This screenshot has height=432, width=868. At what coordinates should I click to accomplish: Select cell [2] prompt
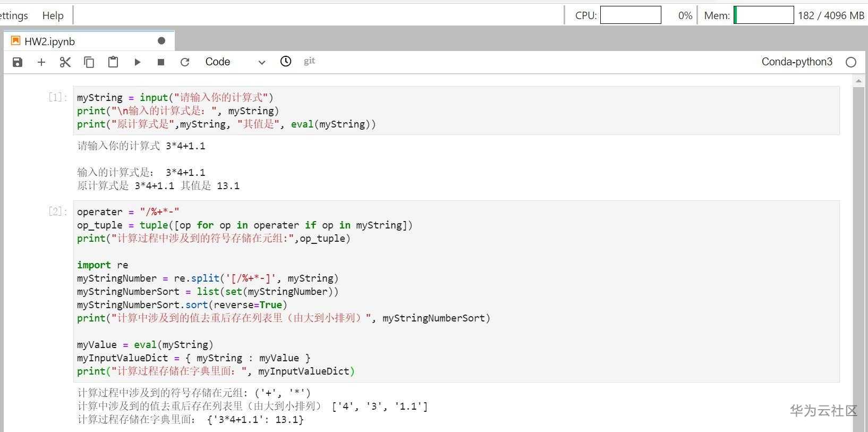pyautogui.click(x=58, y=211)
